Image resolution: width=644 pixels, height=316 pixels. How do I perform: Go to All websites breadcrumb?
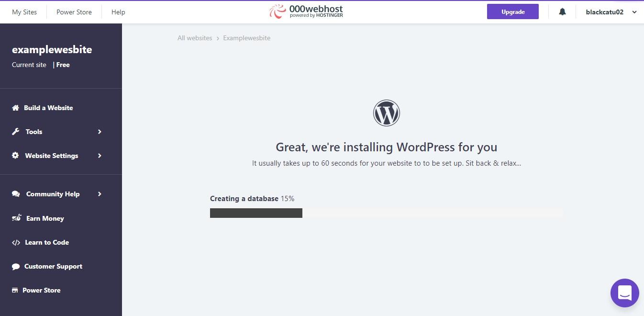click(x=195, y=38)
